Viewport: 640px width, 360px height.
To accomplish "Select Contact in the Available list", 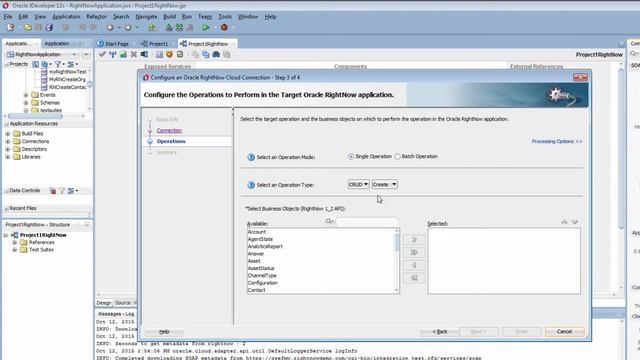I will coord(256,290).
